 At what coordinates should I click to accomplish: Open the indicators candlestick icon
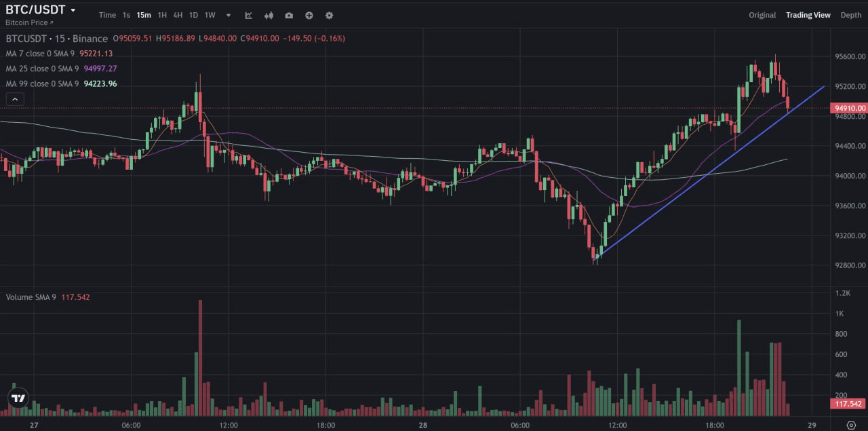[269, 15]
